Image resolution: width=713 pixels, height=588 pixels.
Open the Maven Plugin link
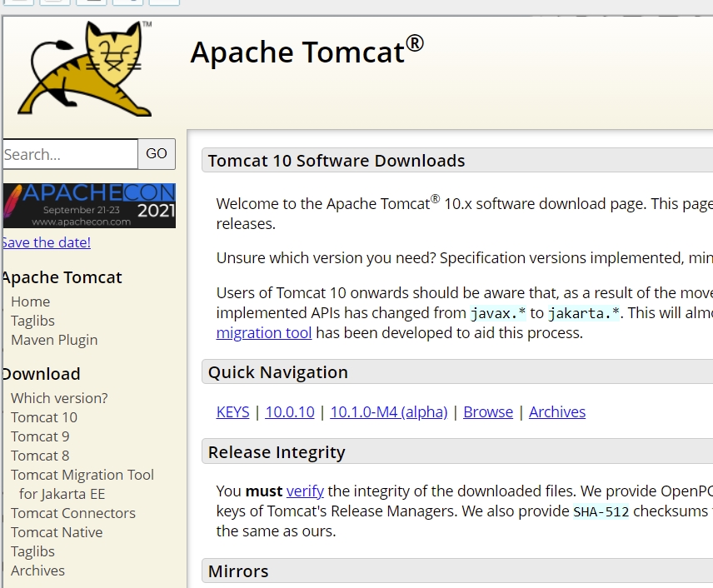54,340
